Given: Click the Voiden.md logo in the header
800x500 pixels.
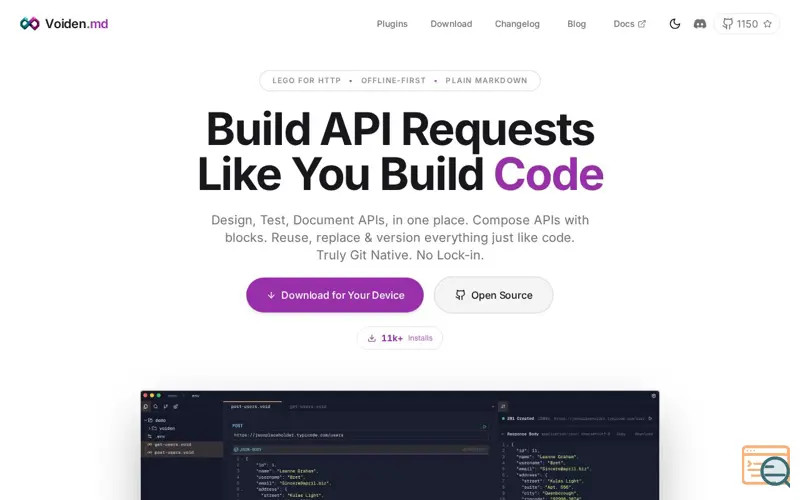Looking at the screenshot, I should point(64,23).
